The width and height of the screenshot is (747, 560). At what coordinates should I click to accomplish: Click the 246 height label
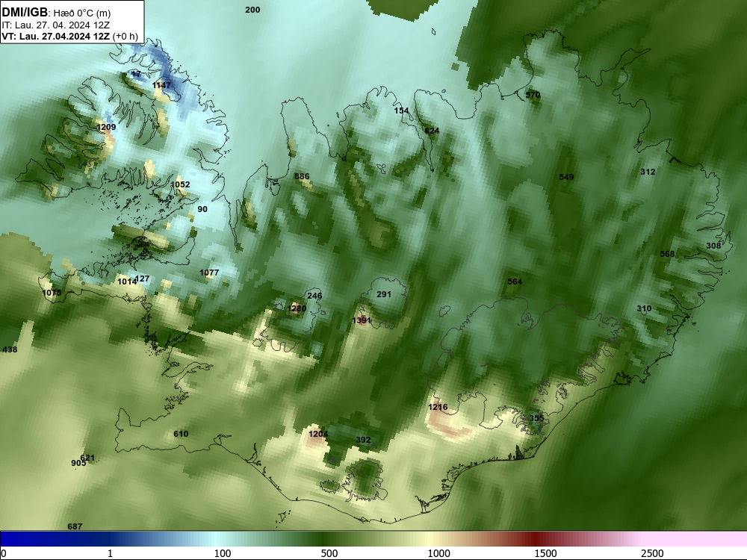pyautogui.click(x=314, y=296)
